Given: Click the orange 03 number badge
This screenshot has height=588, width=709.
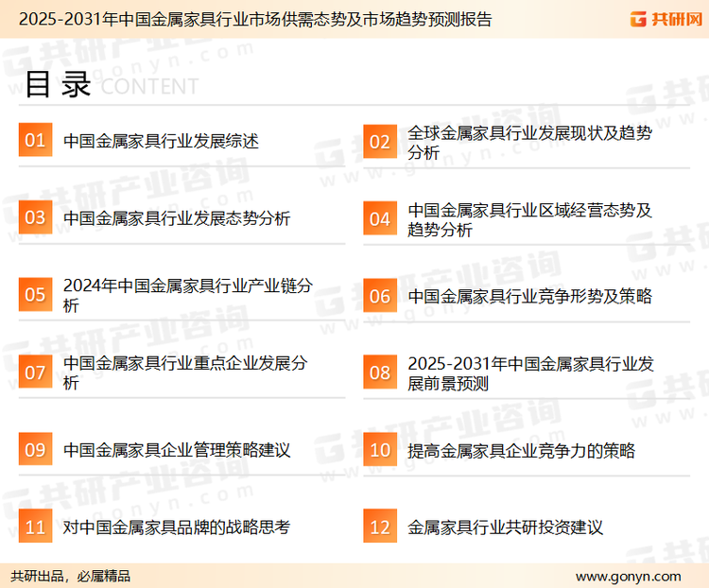Looking at the screenshot, I should pyautogui.click(x=35, y=217).
